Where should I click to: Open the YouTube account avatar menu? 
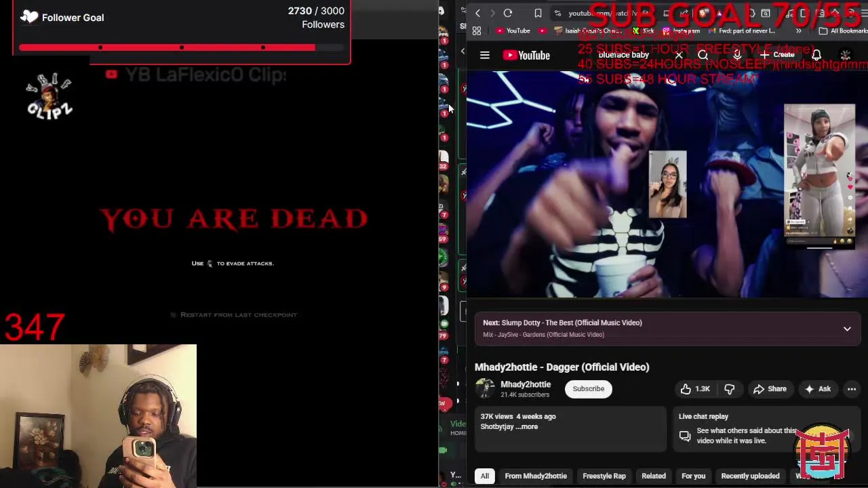pos(846,56)
